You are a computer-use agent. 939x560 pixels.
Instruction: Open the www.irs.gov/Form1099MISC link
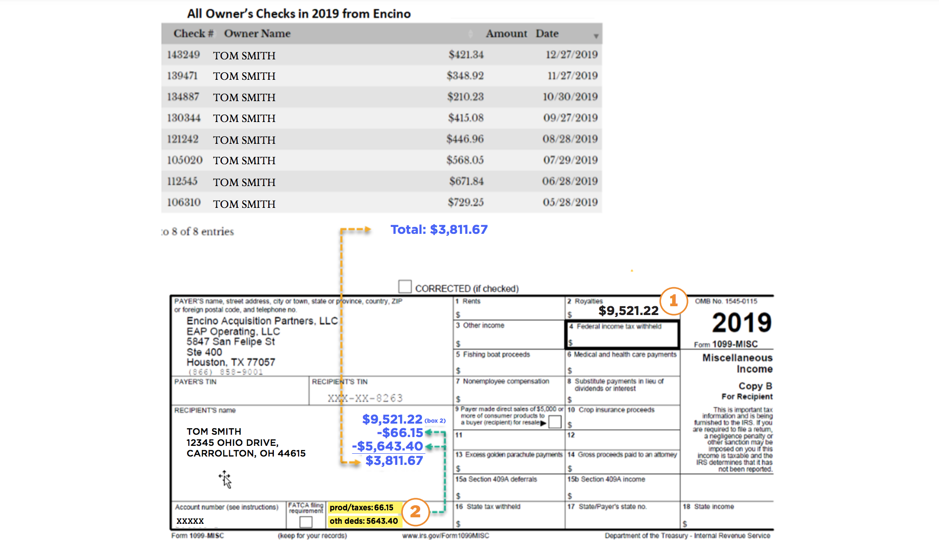pyautogui.click(x=446, y=536)
